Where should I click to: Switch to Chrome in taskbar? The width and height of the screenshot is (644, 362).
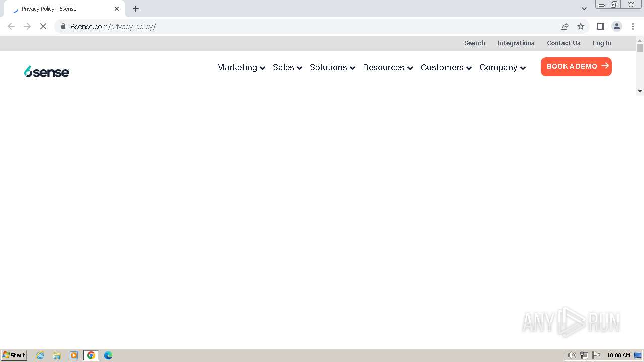pos(91,355)
